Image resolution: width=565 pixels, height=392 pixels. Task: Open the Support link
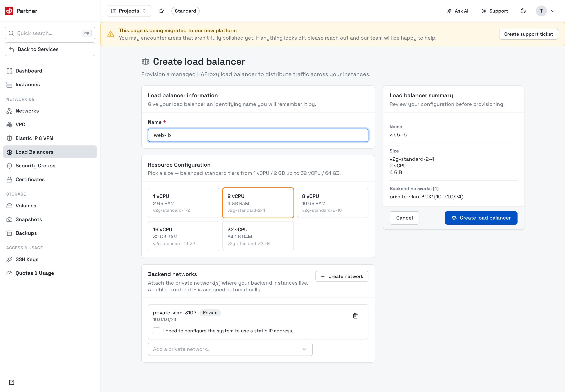[495, 11]
